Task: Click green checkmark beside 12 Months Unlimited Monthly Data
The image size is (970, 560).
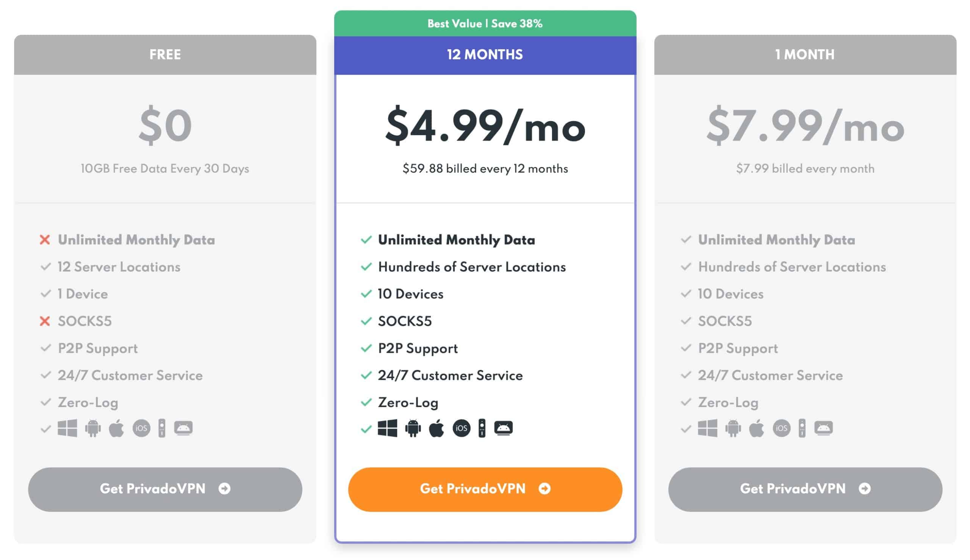Action: (366, 240)
